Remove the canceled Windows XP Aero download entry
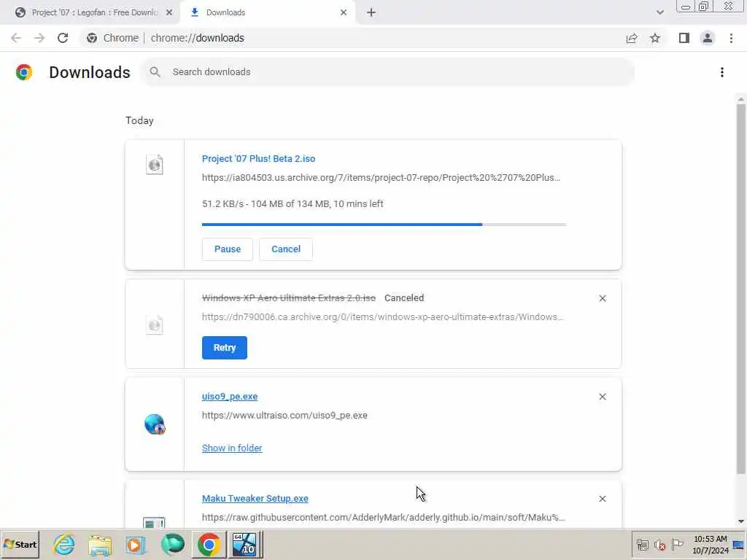Screen dimensions: 747x560 [x=603, y=298]
